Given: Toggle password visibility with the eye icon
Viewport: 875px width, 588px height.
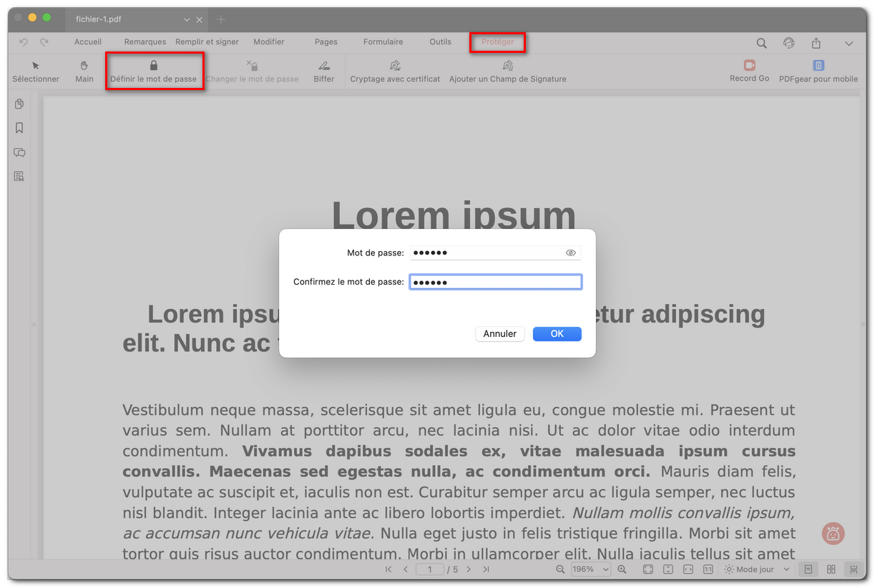Looking at the screenshot, I should pos(571,253).
